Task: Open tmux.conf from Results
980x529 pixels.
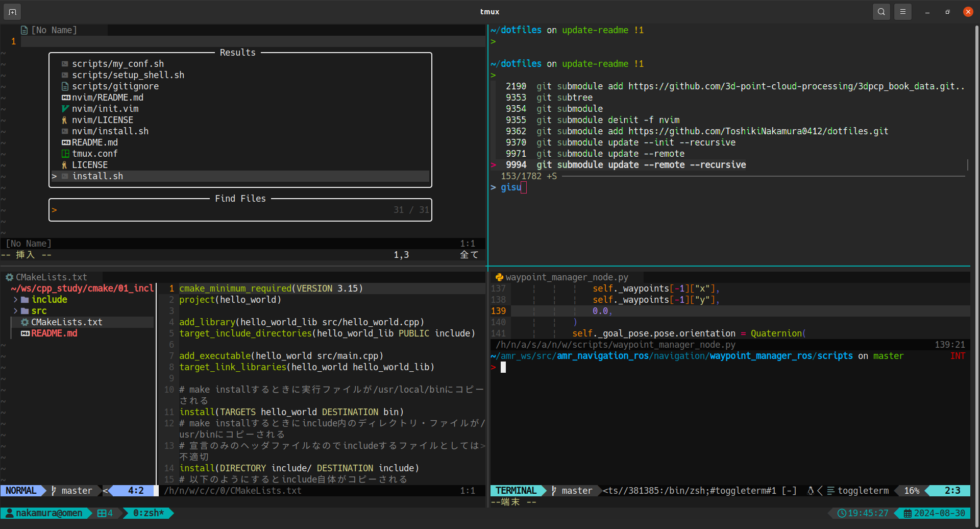Action: [x=95, y=154]
